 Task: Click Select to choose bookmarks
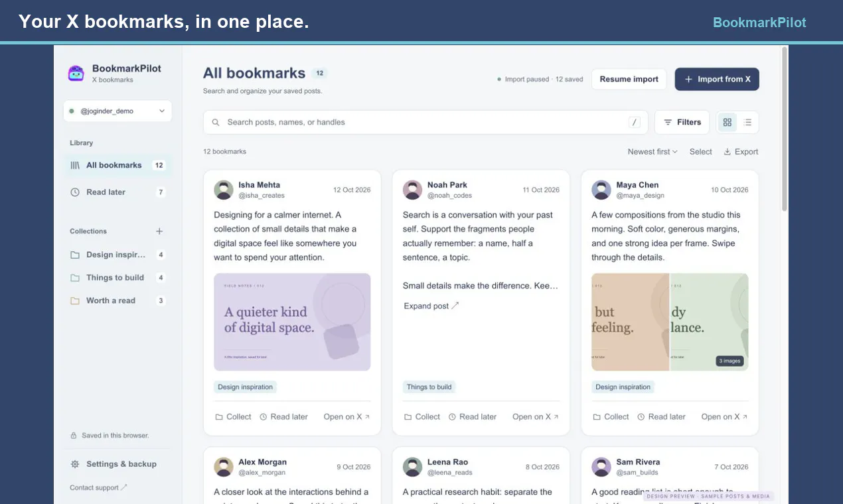(700, 152)
